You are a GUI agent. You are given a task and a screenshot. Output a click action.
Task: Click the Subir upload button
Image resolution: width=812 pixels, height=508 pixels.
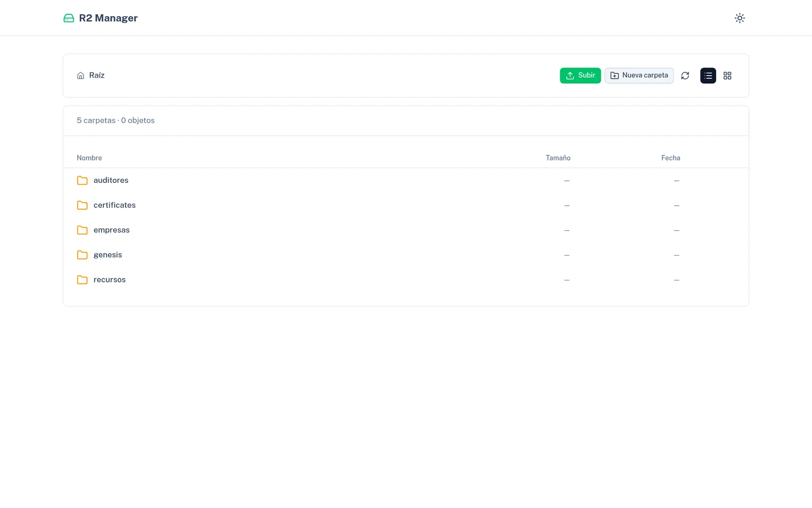click(580, 76)
